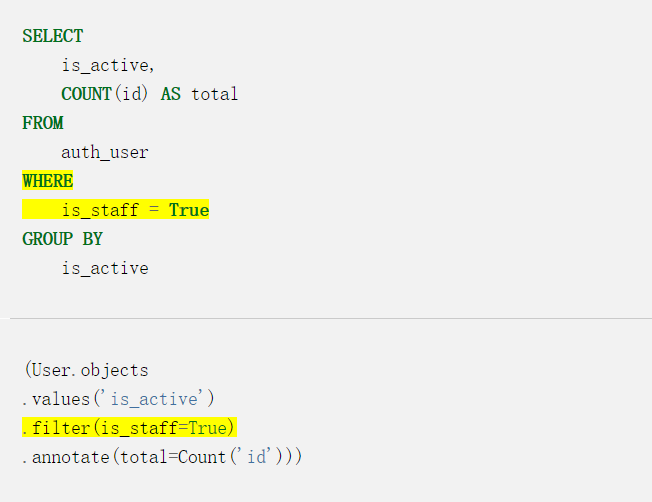652x502 pixels.
Task: Click the auth_user table name
Action: 105,152
